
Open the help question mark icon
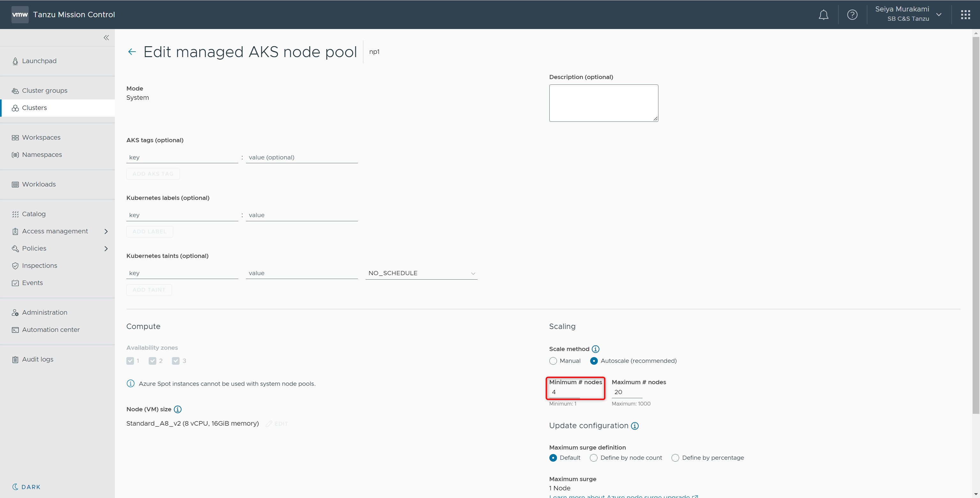[852, 15]
